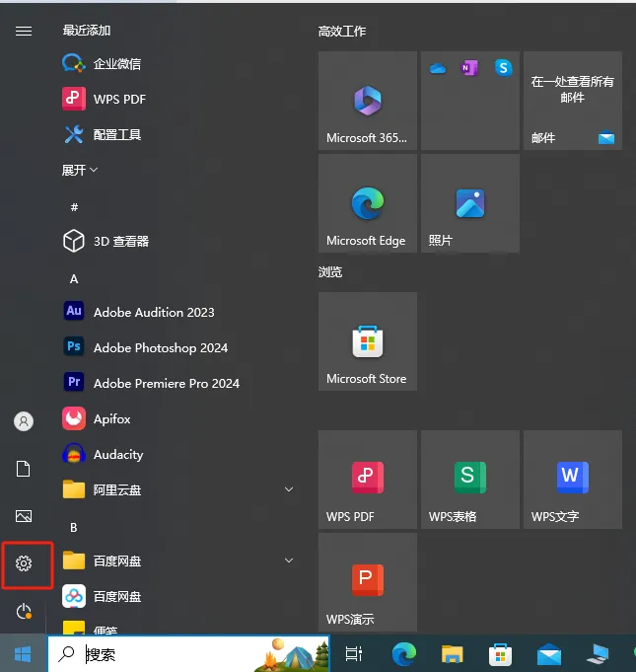Viewport: 636px width, 672px height.
Task: Open Adobe Audition 2023
Action: [153, 312]
